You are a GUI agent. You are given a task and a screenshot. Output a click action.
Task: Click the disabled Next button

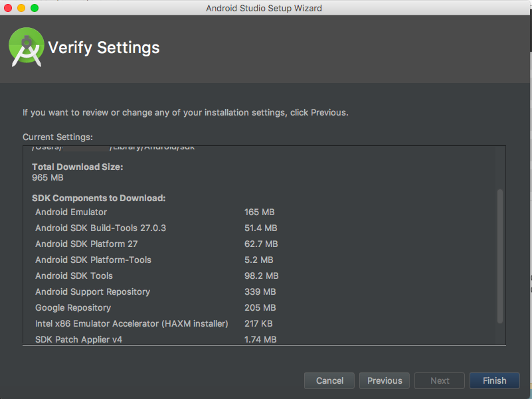(x=439, y=380)
